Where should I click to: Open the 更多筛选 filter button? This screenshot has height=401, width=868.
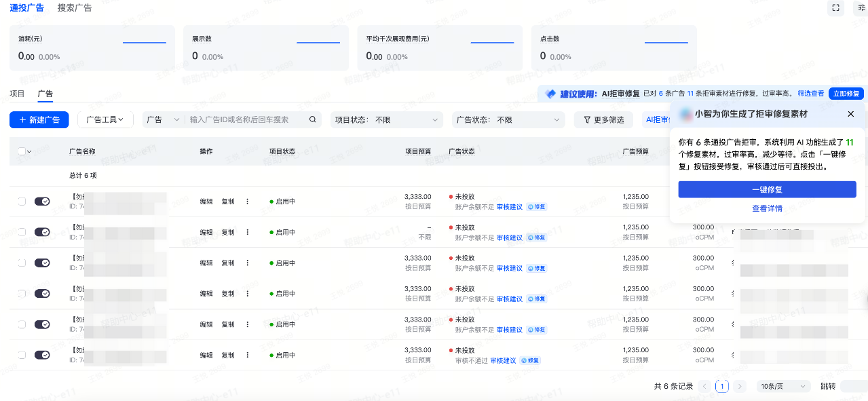[604, 119]
